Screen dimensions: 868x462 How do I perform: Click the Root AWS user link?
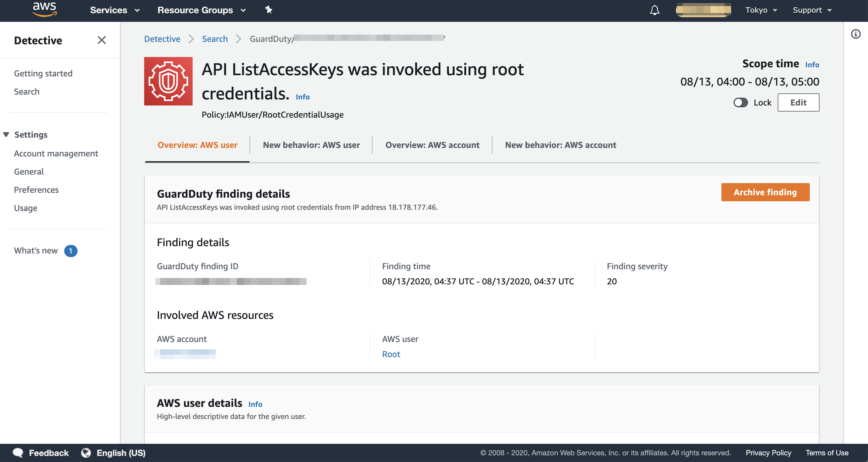pyautogui.click(x=391, y=354)
